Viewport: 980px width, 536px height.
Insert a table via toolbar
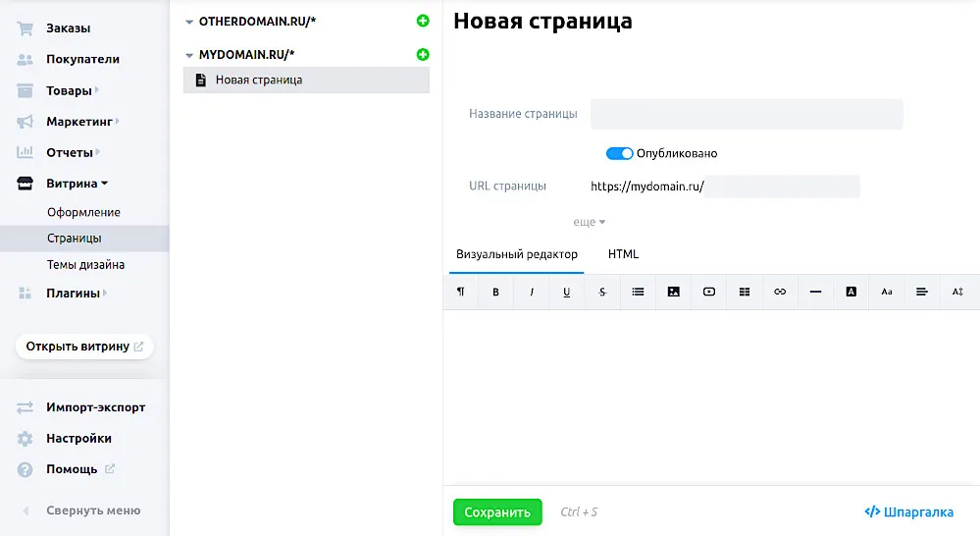[745, 292]
